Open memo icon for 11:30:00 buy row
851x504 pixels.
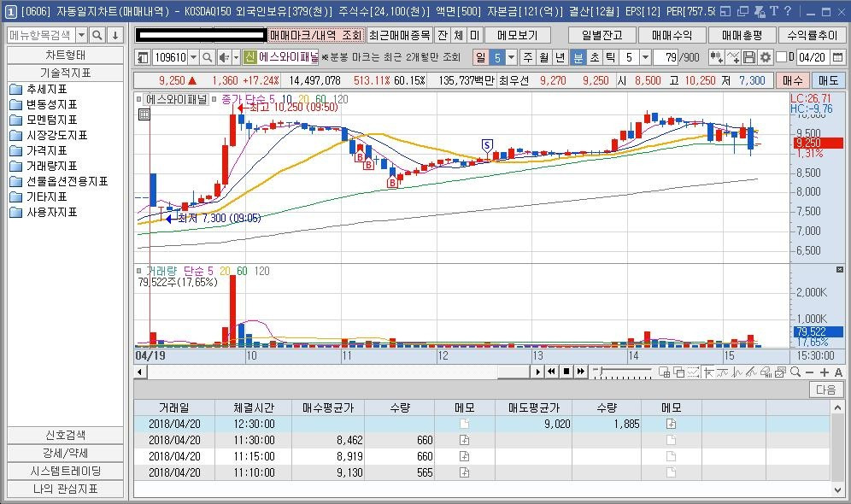pos(464,440)
